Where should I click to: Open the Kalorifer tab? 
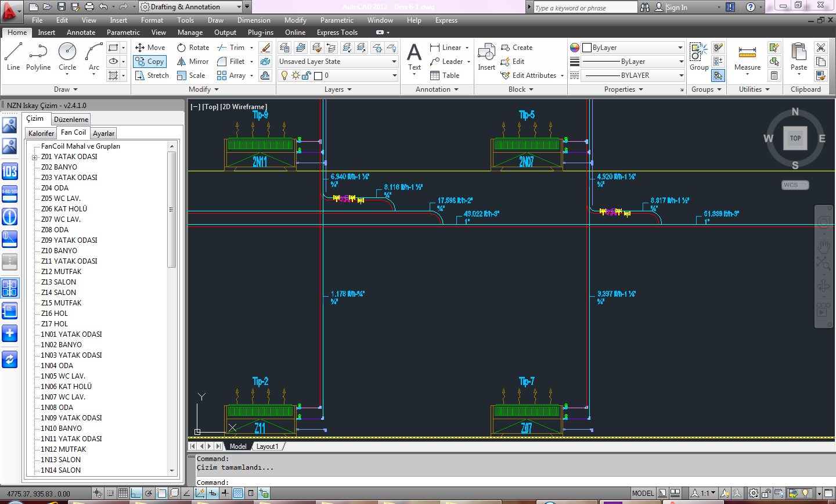click(x=41, y=134)
